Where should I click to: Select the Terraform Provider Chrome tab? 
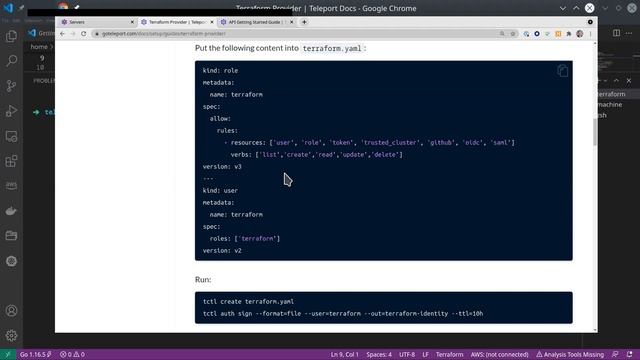176,22
